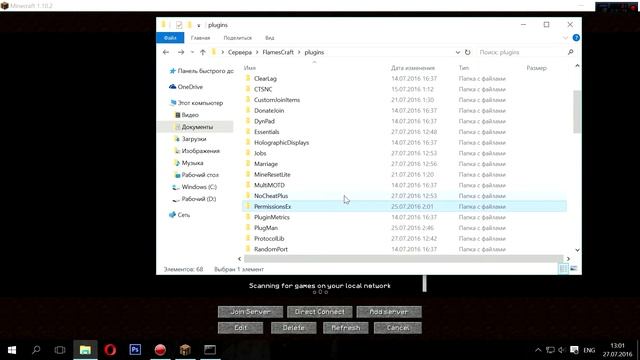Click the vertical scrollbar thumb in file list
The image size is (640, 360).
(577, 112)
